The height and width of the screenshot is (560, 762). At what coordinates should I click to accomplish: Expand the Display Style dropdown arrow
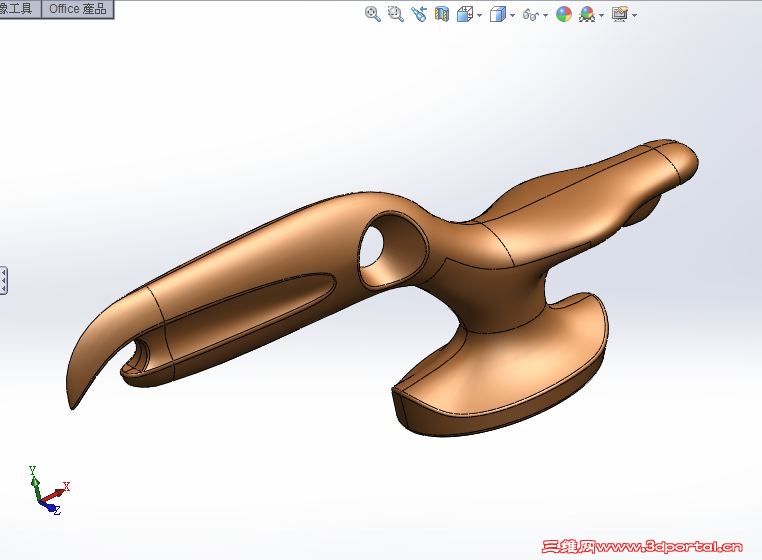(513, 16)
